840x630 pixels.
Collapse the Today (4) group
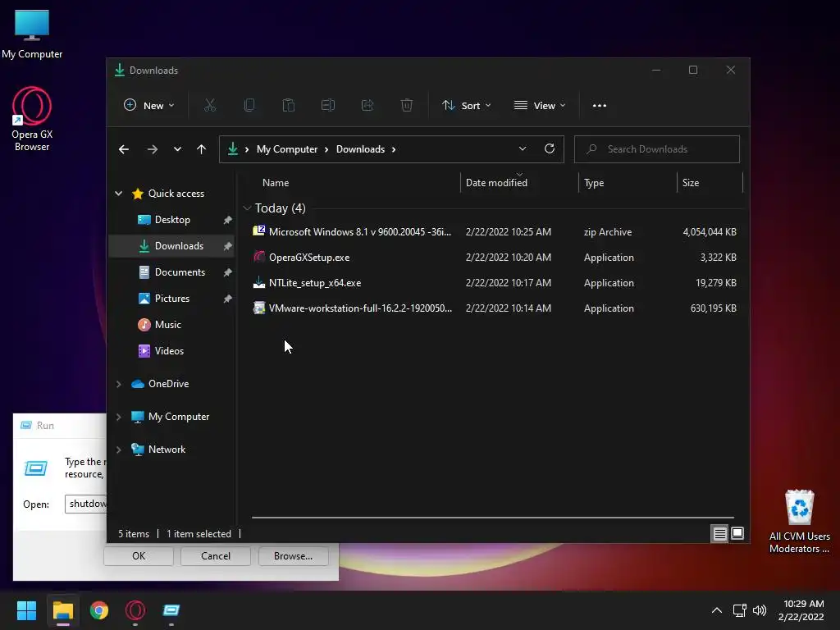click(247, 208)
